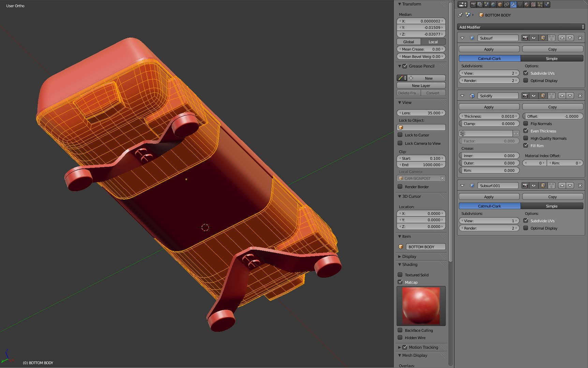
Task: Toggle the pin context icon
Action: 460,15
